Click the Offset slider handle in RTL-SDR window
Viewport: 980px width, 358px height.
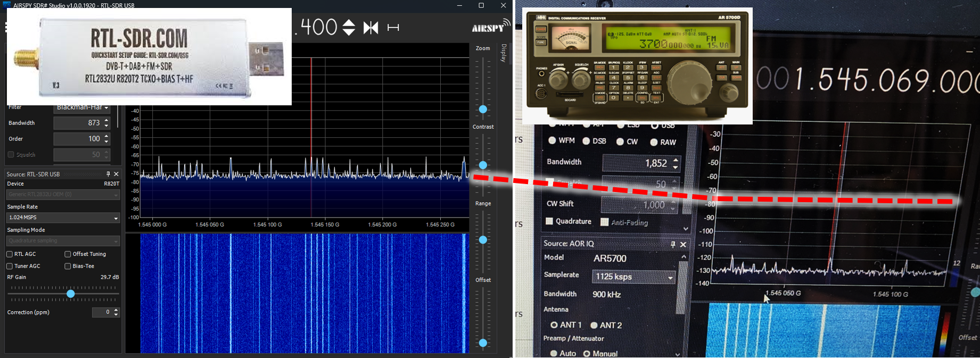[483, 343]
